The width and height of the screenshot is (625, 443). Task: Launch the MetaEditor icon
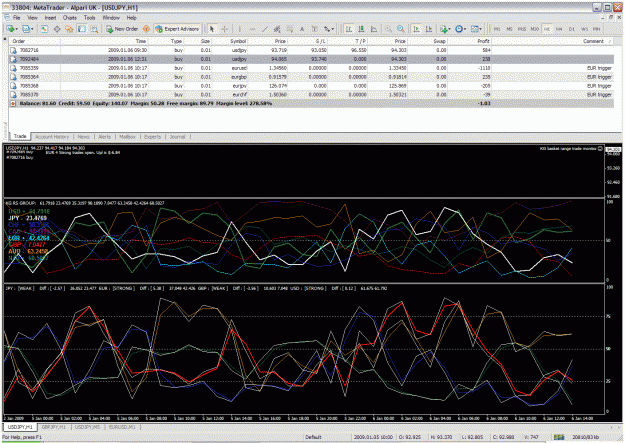(146, 29)
